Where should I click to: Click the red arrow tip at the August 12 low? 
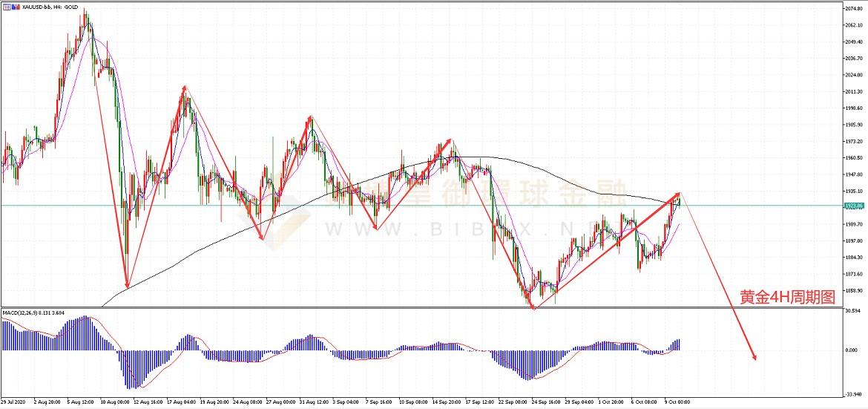click(128, 287)
